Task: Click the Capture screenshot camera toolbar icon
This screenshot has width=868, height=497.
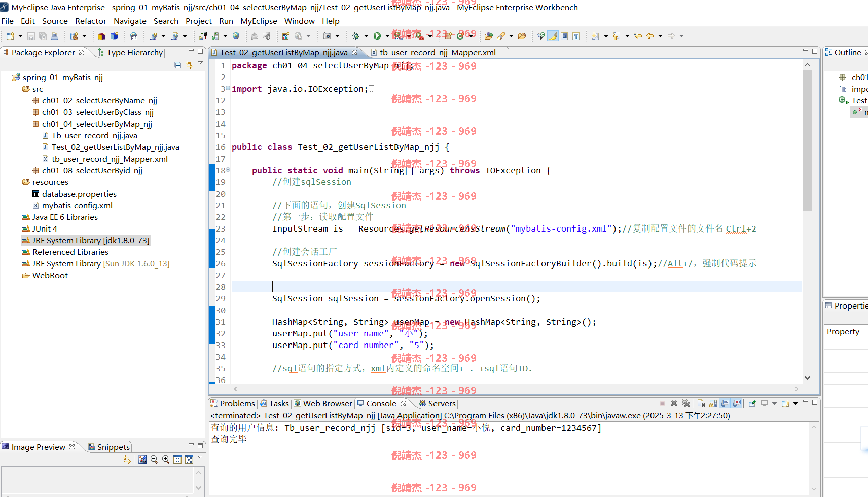Action: click(x=327, y=36)
